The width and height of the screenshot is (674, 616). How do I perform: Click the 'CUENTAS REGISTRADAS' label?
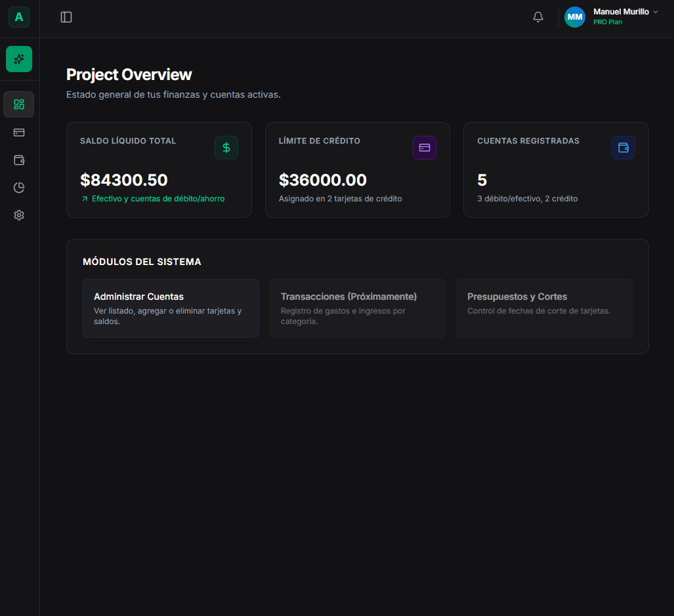click(x=528, y=141)
